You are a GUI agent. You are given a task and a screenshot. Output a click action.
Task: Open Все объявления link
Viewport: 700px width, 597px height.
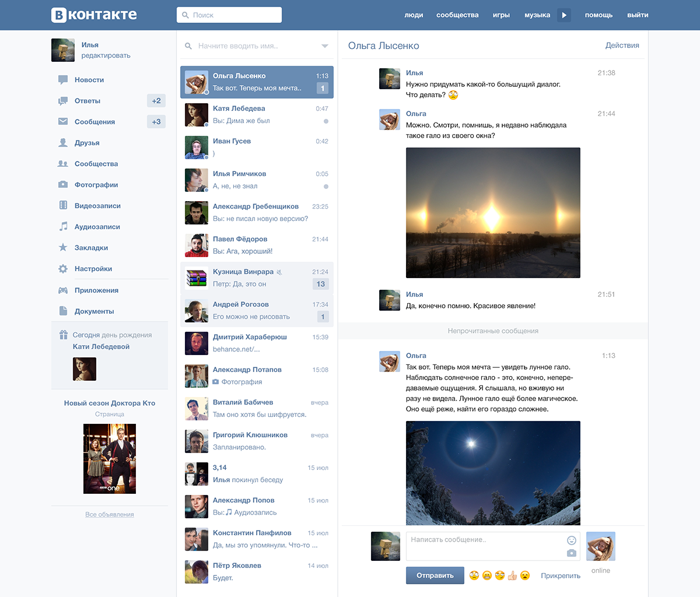point(110,514)
